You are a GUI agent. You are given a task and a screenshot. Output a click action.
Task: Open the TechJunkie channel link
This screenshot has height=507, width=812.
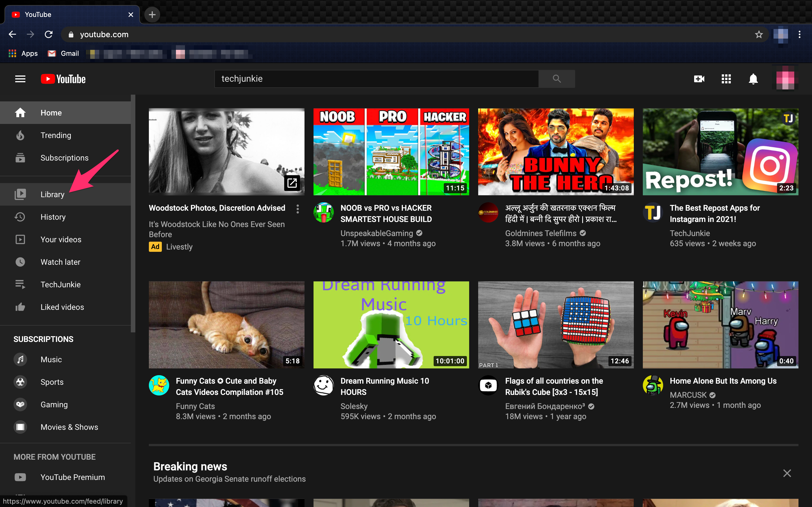coord(690,233)
